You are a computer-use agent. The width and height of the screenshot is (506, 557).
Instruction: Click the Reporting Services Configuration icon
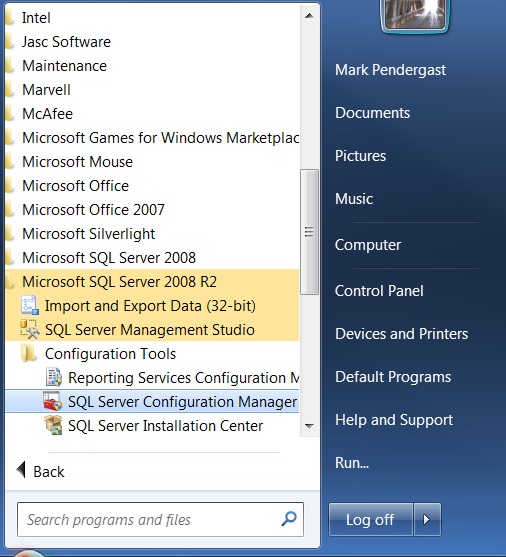(x=54, y=377)
